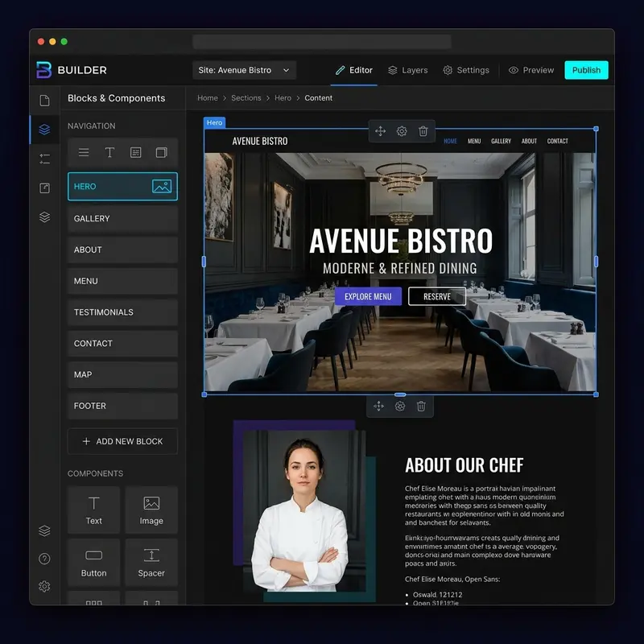
Task: Select the FOOTER block
Action: [x=122, y=406]
